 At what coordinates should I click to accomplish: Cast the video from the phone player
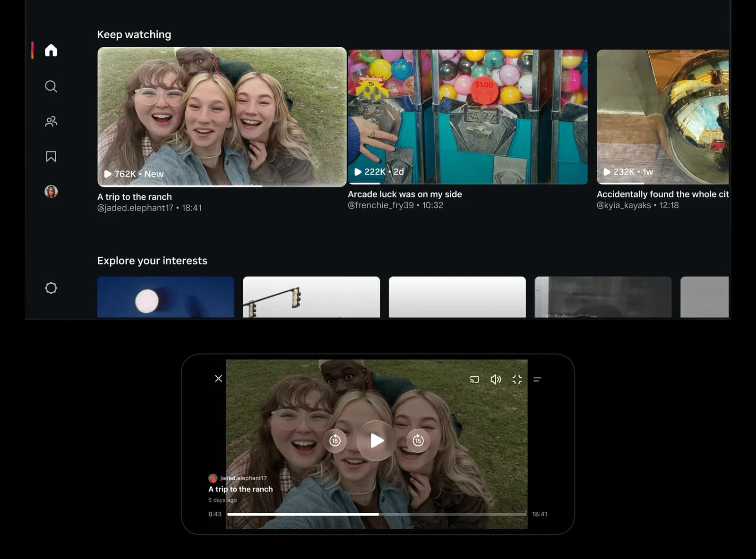[x=474, y=379]
